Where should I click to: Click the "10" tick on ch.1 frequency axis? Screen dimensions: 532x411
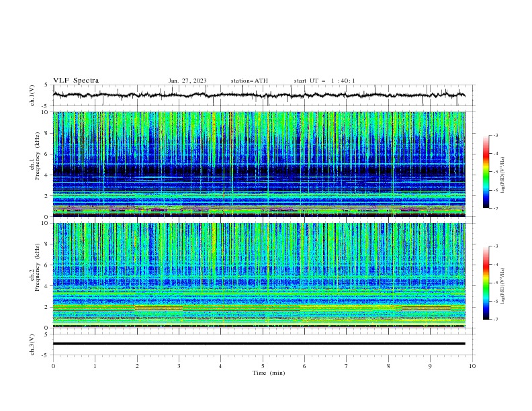[44, 112]
